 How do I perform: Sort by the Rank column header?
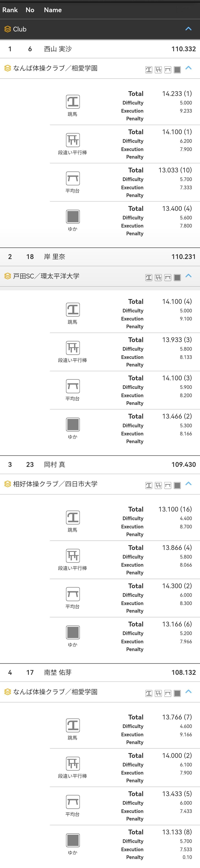10,10
